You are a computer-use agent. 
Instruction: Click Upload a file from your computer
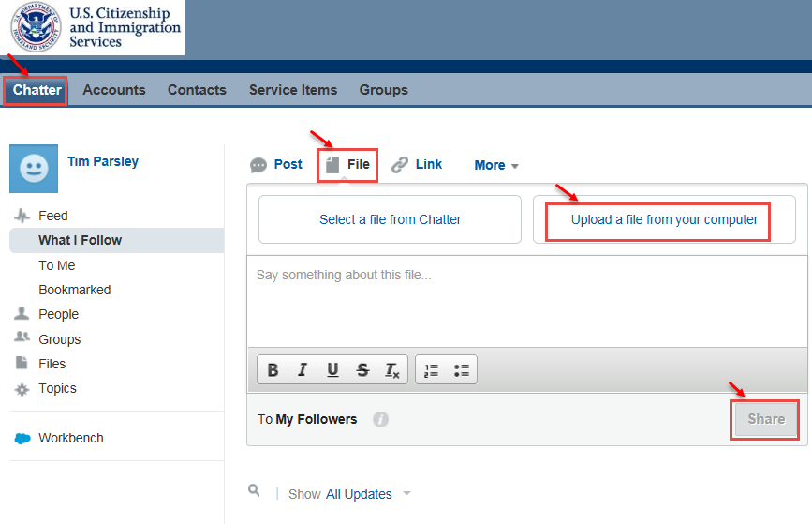(664, 219)
